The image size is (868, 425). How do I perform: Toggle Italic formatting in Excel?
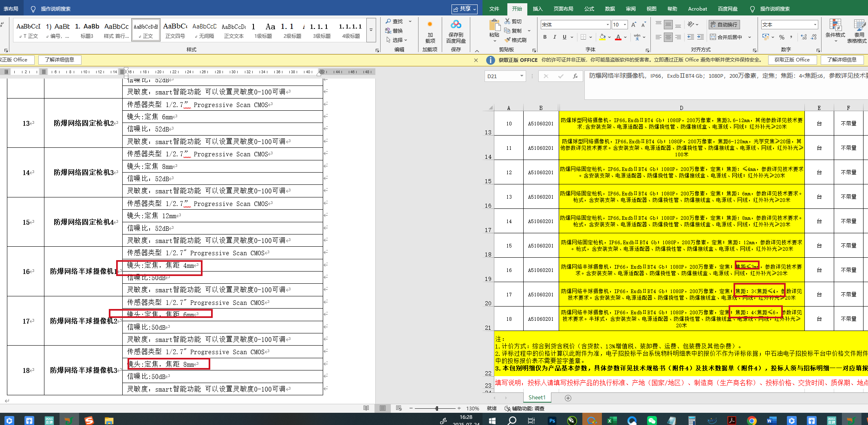pyautogui.click(x=555, y=37)
